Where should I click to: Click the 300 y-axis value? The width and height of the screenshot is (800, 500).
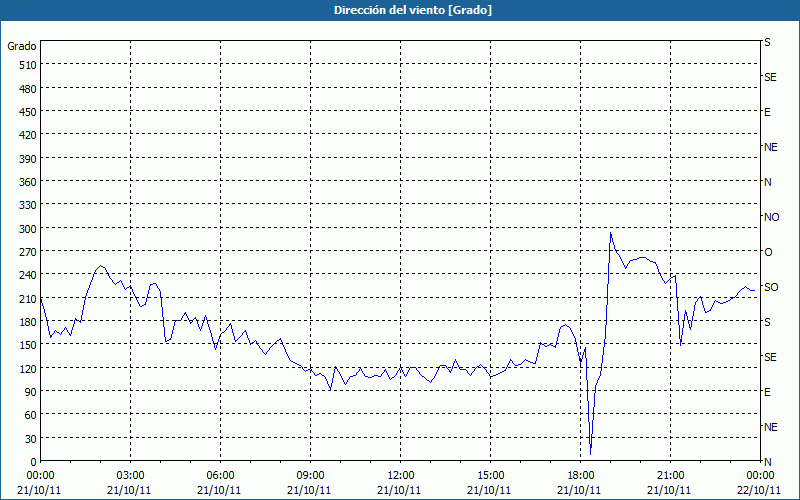click(x=28, y=229)
